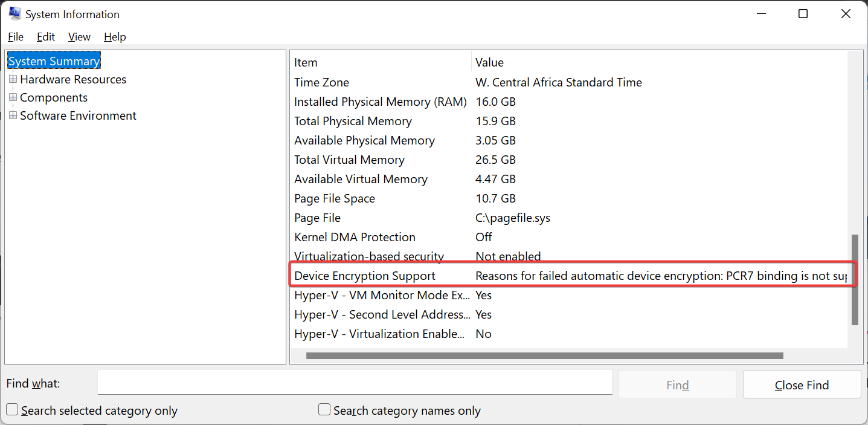Expand the Software Environment tree node
This screenshot has height=425, width=868.
(x=13, y=115)
